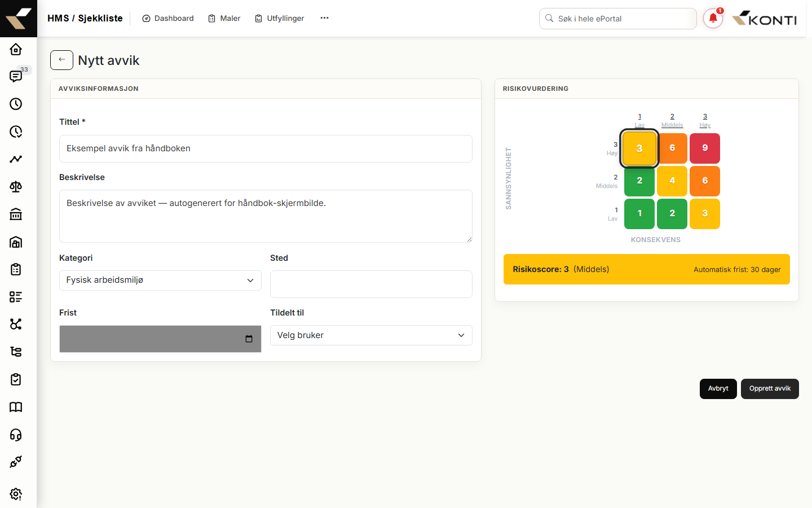Screen dimensions: 812x508
Task: Click 'Automatisk frist: 30 dager' text
Action: tap(737, 270)
